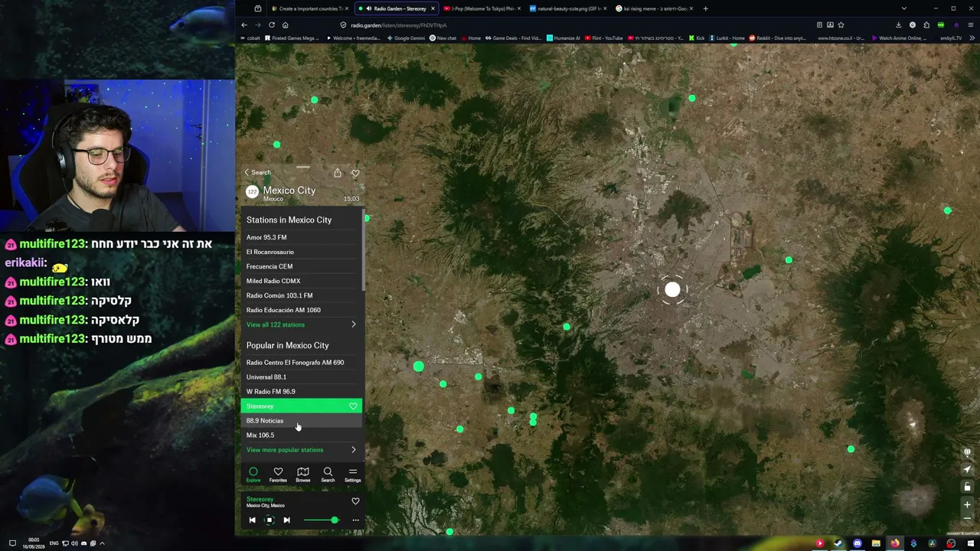This screenshot has width=980, height=551.
Task: Play Radio Común 103.1 FM
Action: pos(302,295)
